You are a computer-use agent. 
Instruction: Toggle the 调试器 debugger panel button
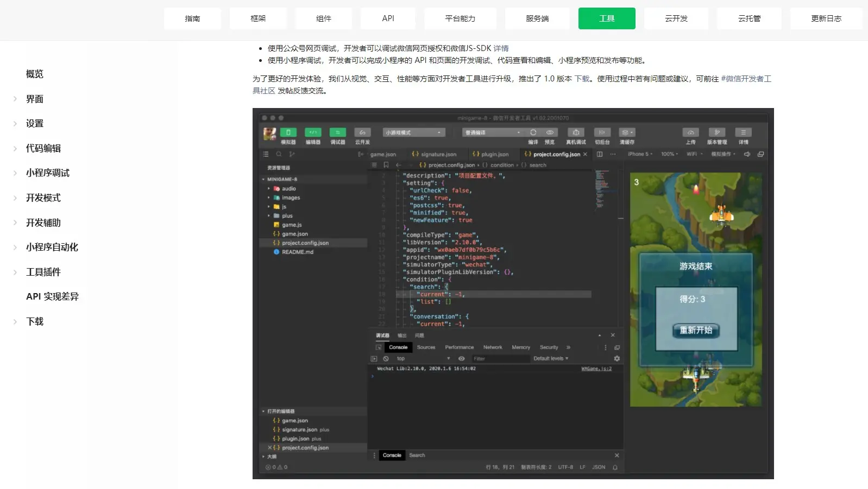pyautogui.click(x=337, y=132)
